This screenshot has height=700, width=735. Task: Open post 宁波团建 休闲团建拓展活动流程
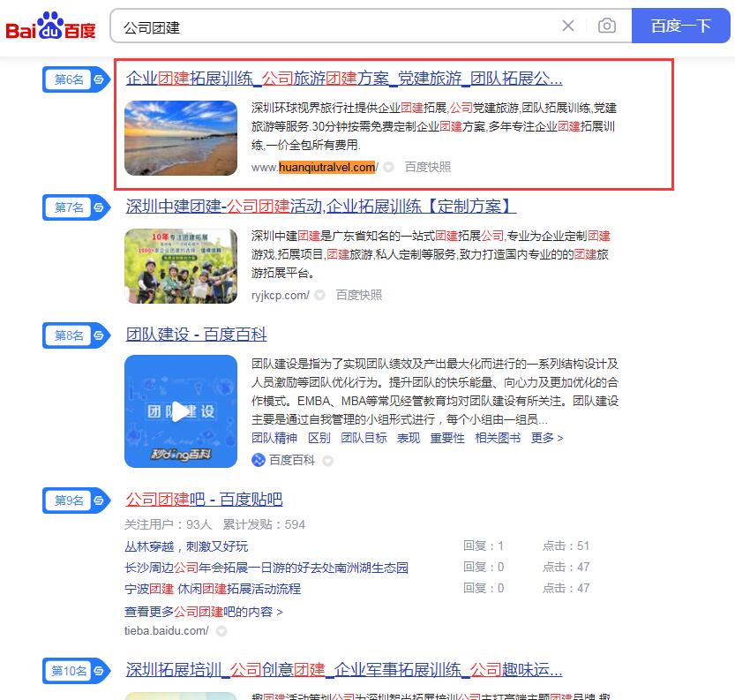pos(213,589)
